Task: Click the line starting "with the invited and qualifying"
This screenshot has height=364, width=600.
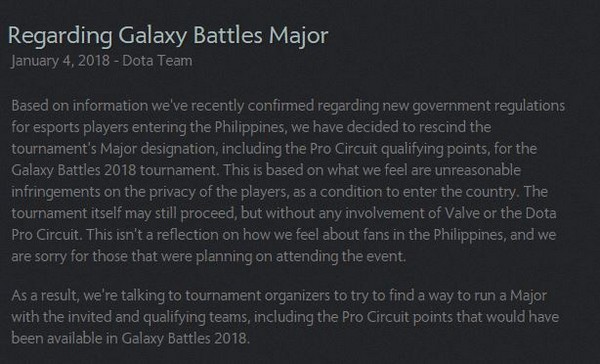Action: [x=285, y=317]
